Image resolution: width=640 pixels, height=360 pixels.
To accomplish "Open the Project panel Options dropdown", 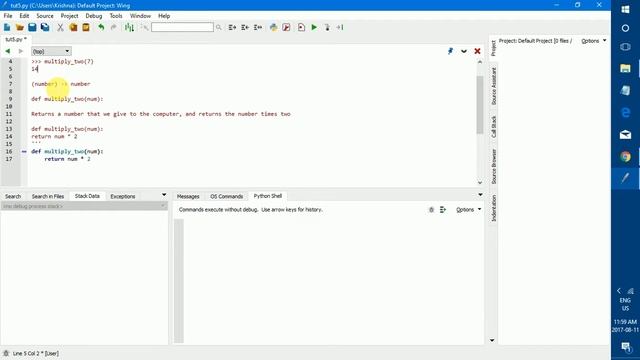I will 593,41.
